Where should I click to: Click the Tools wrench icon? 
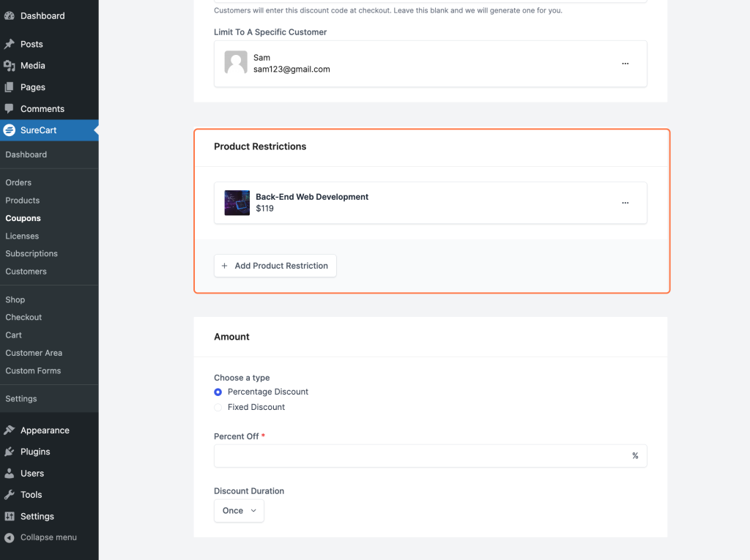click(10, 495)
